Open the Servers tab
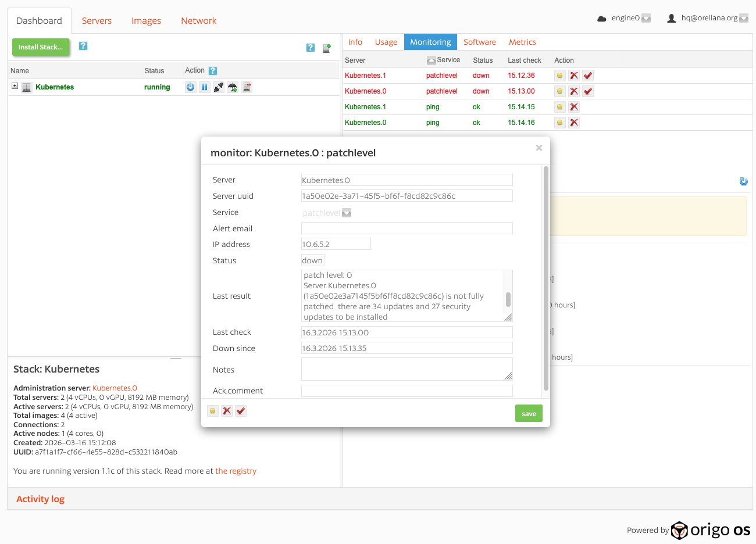This screenshot has height=544, width=756. 97,21
